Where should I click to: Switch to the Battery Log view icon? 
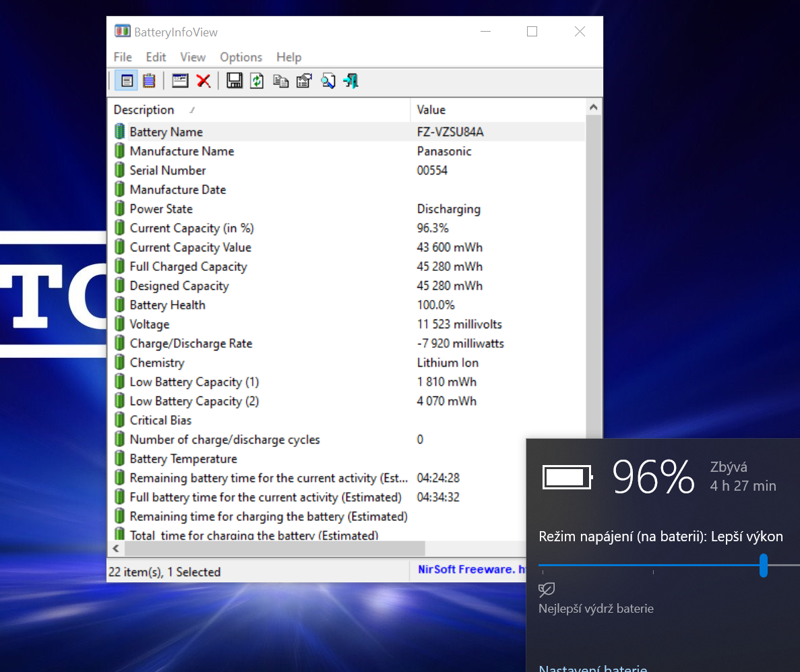(x=149, y=82)
